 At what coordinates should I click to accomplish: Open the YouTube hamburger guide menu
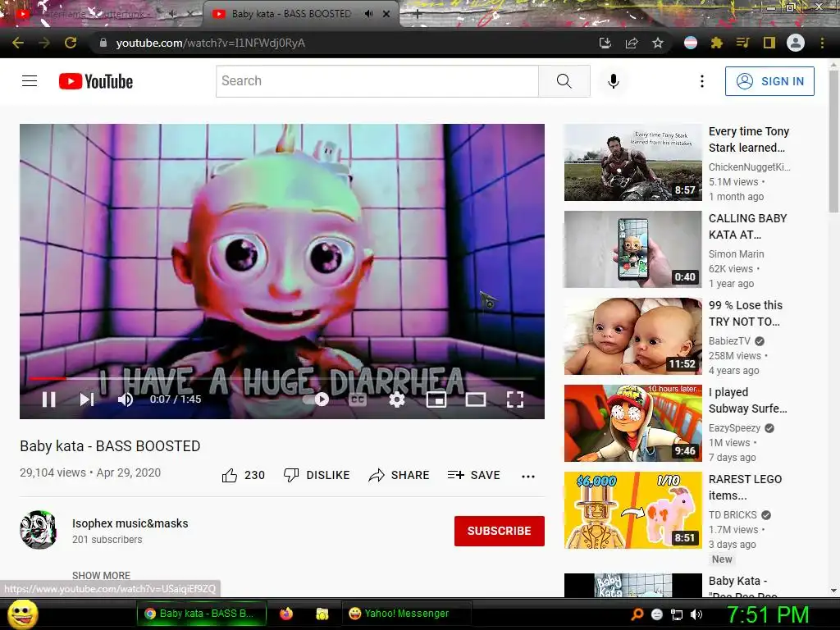[x=30, y=81]
